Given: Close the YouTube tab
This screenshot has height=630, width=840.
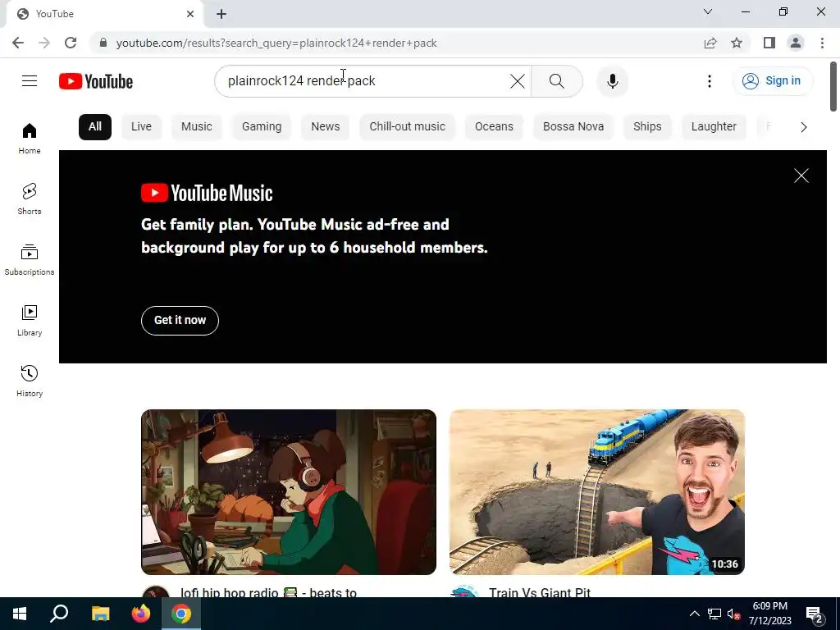Looking at the screenshot, I should click(190, 14).
